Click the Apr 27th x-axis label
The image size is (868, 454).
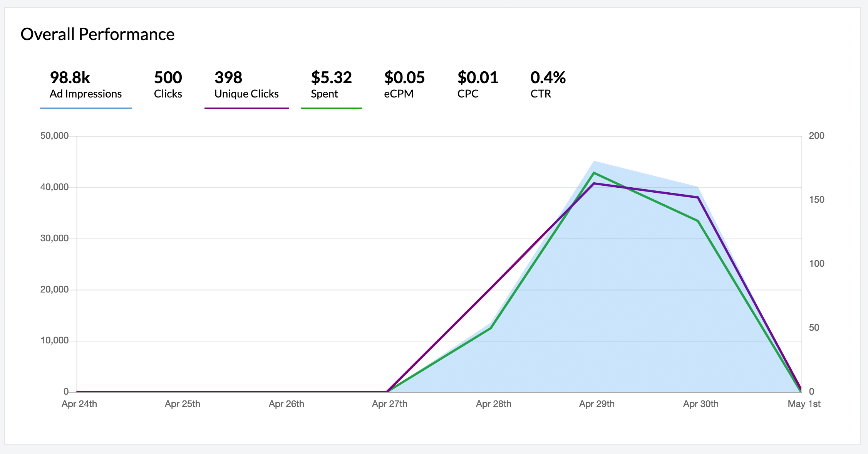389,404
